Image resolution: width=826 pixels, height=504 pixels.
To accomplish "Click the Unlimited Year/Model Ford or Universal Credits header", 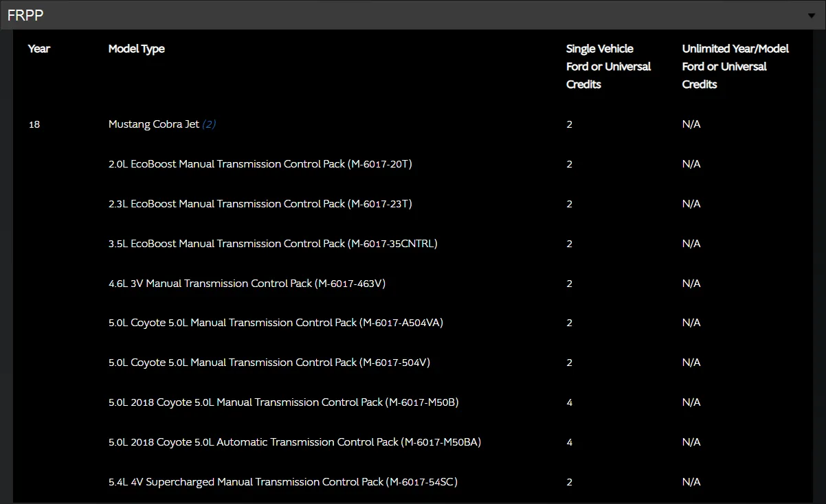I will pyautogui.click(x=735, y=67).
